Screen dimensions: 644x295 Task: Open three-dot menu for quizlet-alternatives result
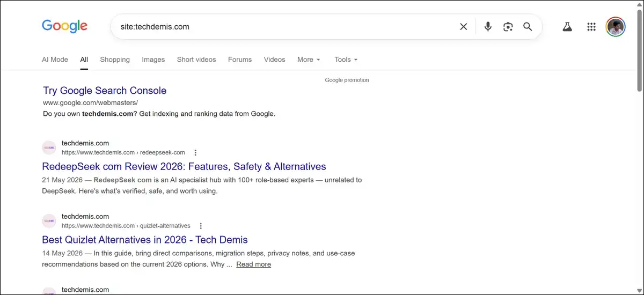point(201,226)
